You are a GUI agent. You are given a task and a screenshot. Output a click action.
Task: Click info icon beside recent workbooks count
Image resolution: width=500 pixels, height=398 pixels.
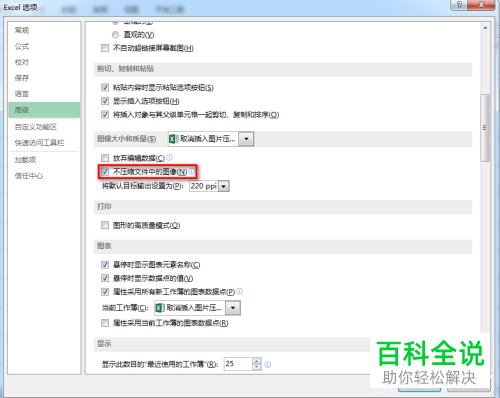268,365
